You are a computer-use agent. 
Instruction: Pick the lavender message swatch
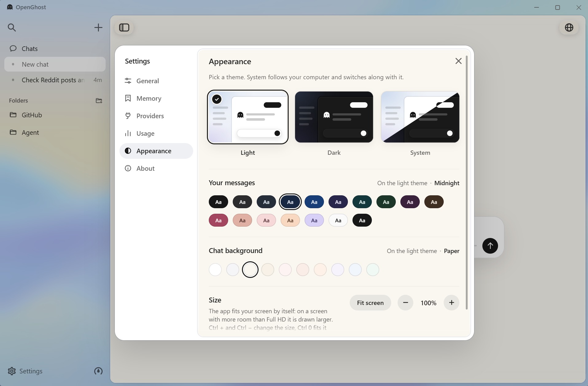[314, 220]
